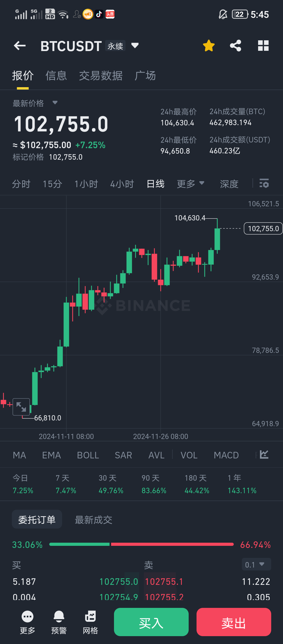Toggle the EMA indicator
This screenshot has height=644, width=283.
tap(51, 455)
